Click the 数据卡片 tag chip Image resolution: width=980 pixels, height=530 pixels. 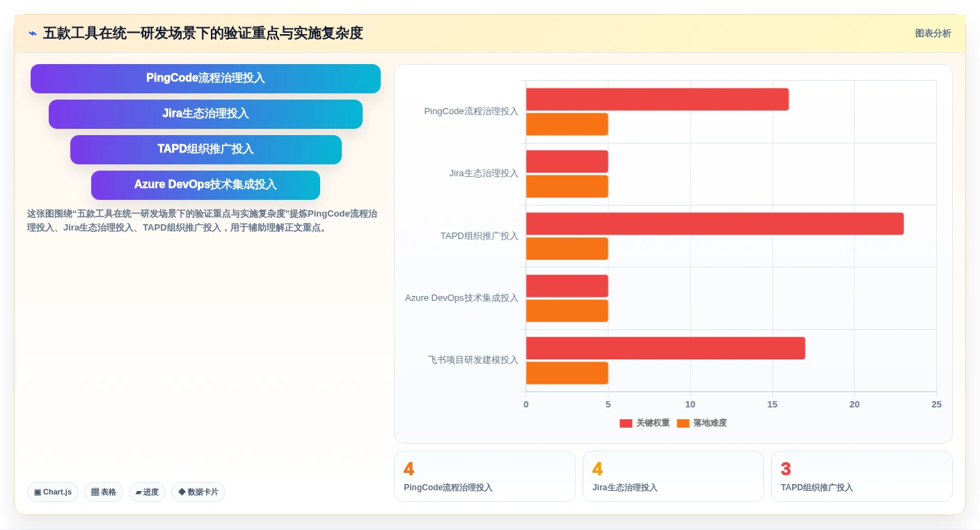click(198, 492)
